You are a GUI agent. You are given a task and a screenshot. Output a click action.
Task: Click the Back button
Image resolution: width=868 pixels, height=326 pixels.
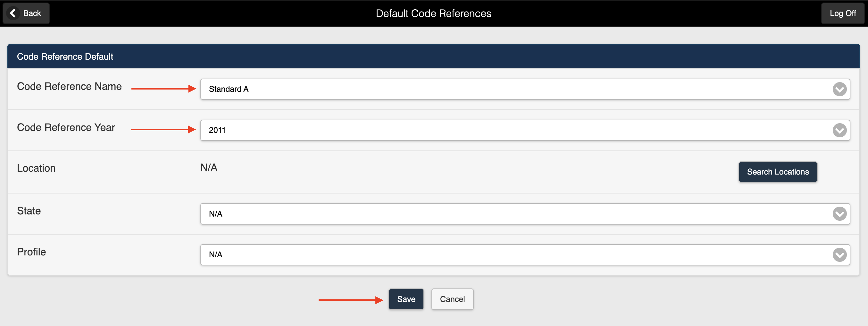[x=26, y=13]
